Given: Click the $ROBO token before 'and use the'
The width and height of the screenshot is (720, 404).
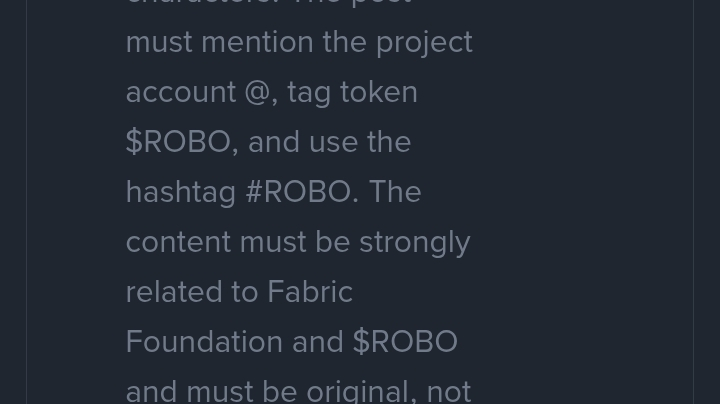Looking at the screenshot, I should (180, 142).
